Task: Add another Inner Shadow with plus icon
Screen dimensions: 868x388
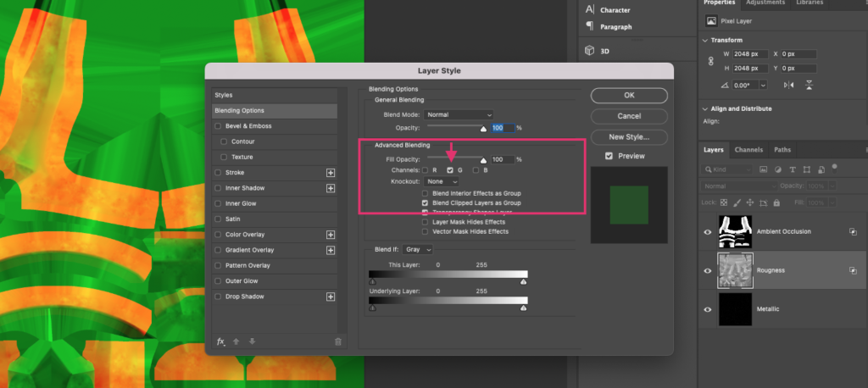Action: coord(331,188)
